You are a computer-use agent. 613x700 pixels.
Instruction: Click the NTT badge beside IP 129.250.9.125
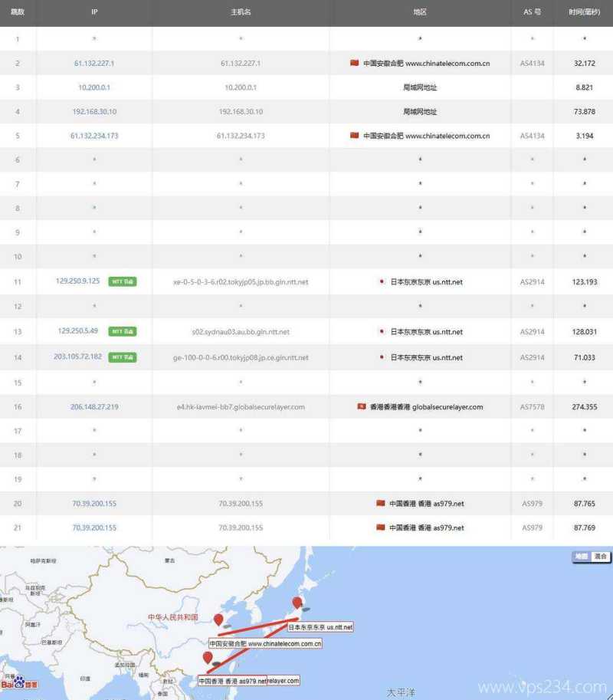click(x=123, y=281)
